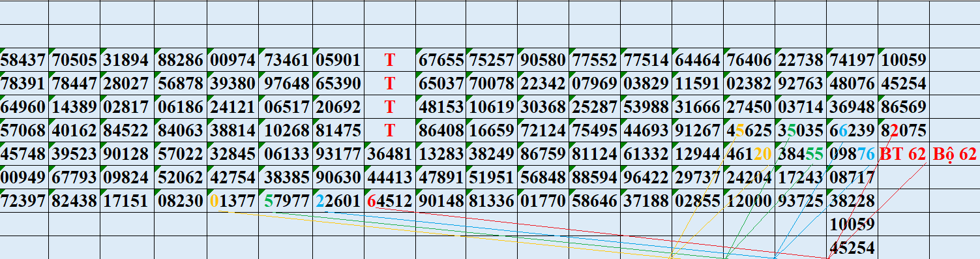Click cell containing 45748
The image size is (980, 259).
click(x=24, y=154)
